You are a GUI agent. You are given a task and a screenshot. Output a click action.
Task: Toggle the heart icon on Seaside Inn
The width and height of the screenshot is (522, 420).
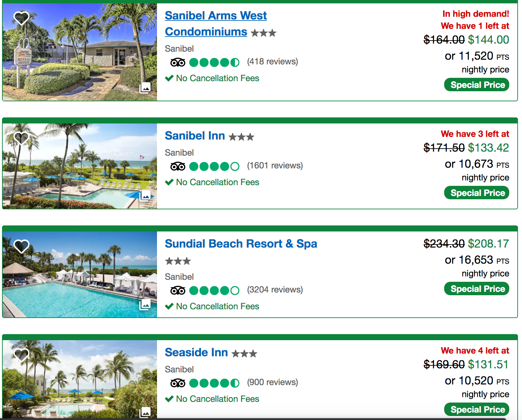[21, 355]
